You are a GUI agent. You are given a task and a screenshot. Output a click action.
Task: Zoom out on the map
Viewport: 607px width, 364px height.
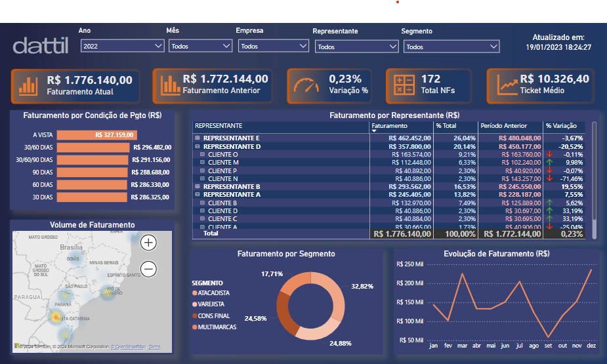point(148,269)
